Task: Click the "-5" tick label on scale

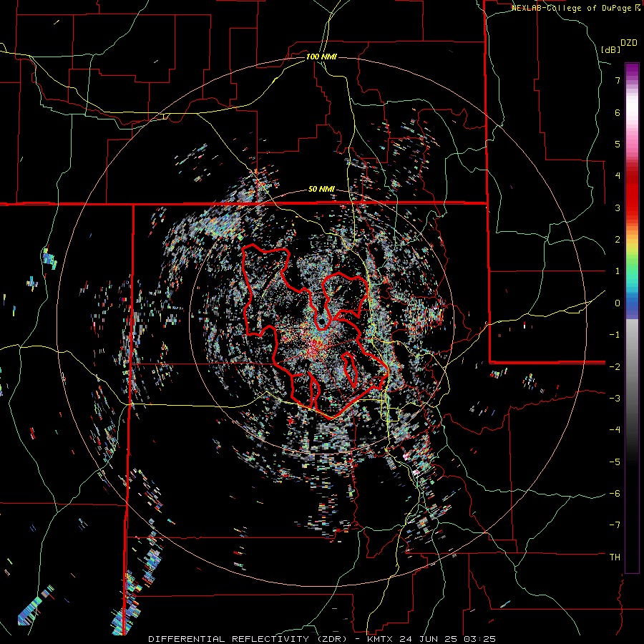Action: click(x=615, y=462)
